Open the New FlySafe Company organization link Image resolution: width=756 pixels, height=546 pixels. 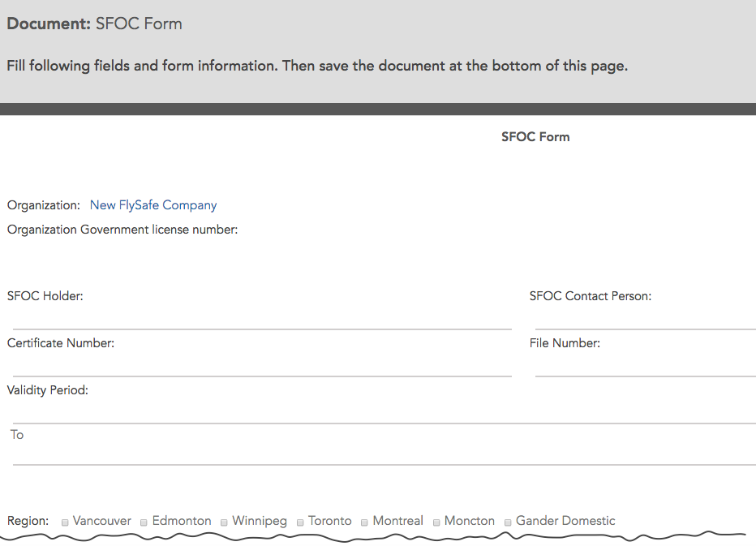click(152, 205)
